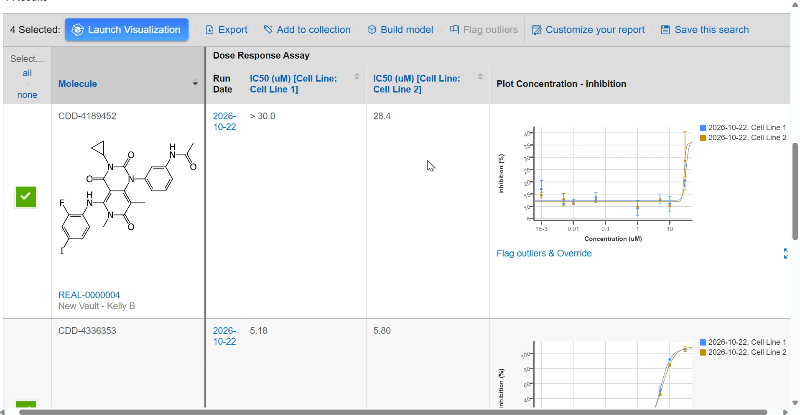Click the scroll down arrow
Viewport: 800px width, 415px height.
[x=795, y=403]
